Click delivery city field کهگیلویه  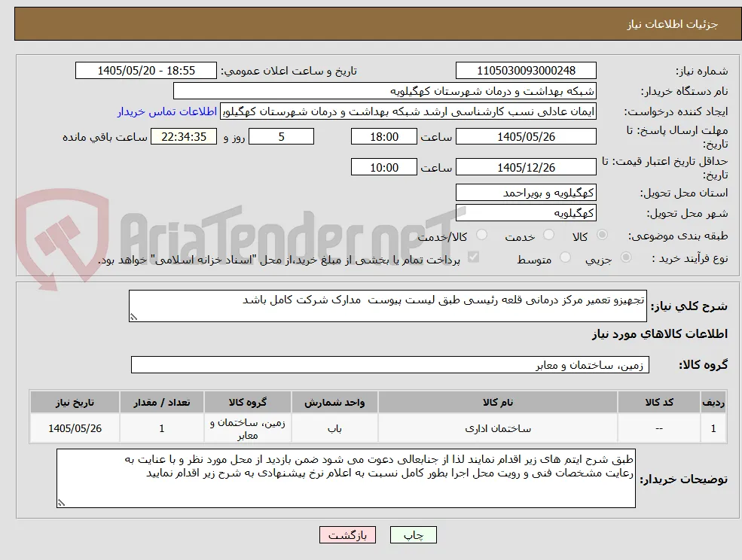pyautogui.click(x=526, y=213)
